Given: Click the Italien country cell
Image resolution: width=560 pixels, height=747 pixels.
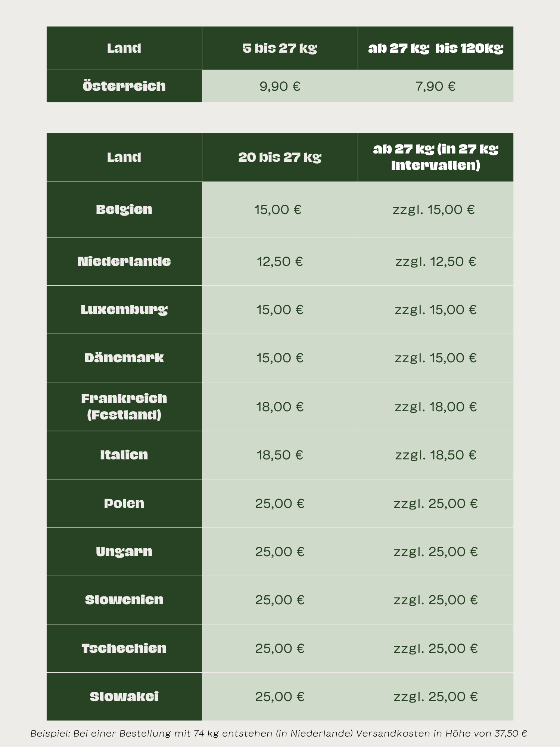Looking at the screenshot, I should 124,455.
